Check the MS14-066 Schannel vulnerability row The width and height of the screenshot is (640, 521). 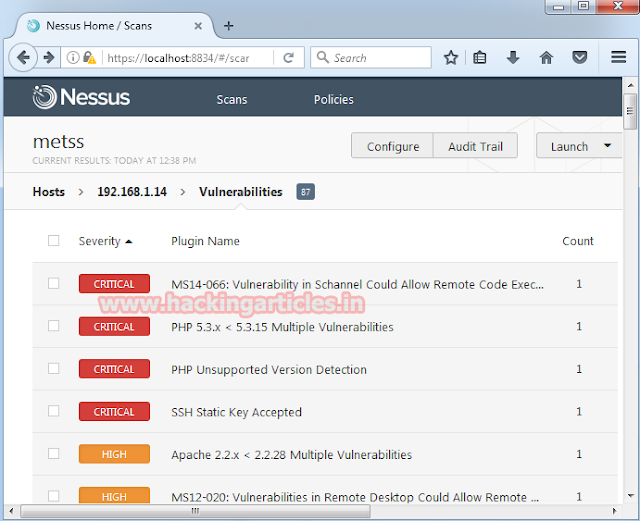[53, 283]
